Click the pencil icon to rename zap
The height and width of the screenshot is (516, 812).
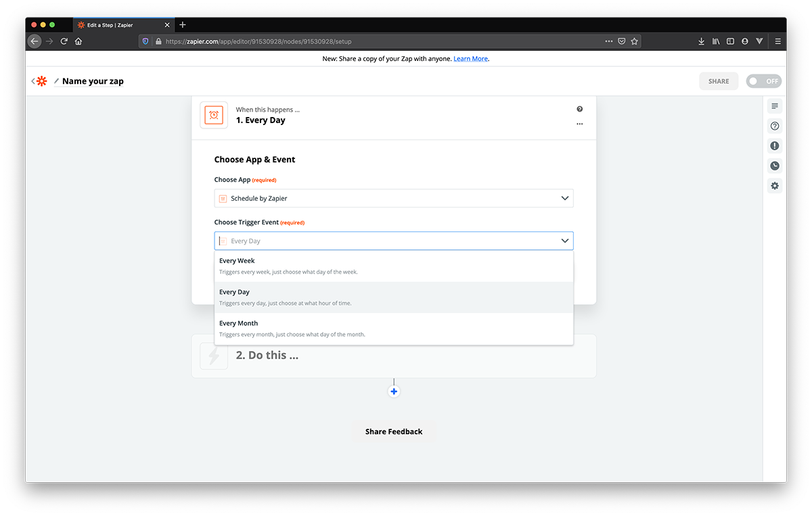coord(57,81)
